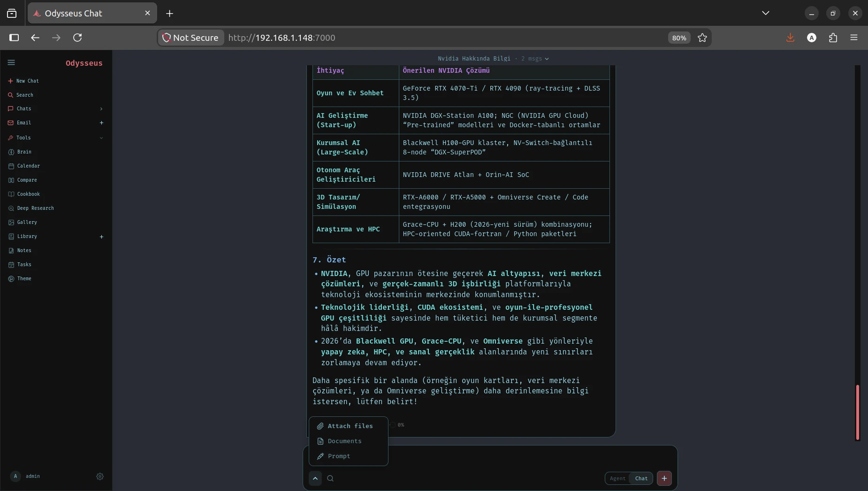The height and width of the screenshot is (491, 868).
Task: Click the web search magnifier icon in composer
Action: pyautogui.click(x=330, y=478)
